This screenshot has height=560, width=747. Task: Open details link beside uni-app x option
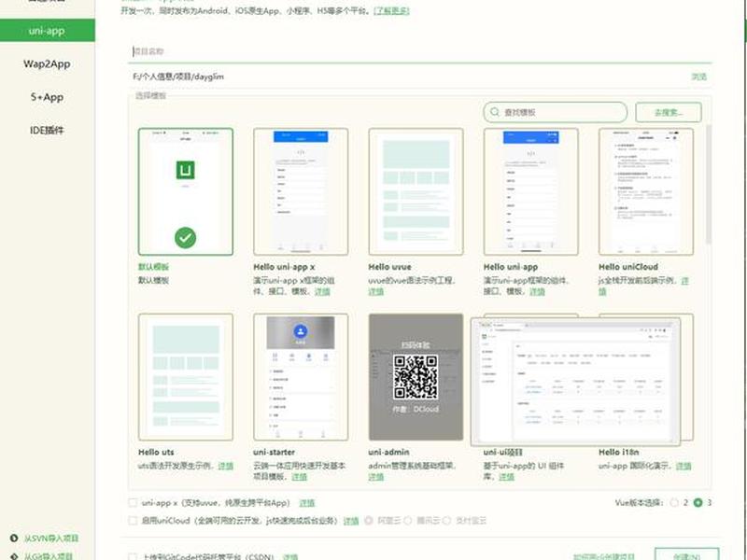[307, 503]
